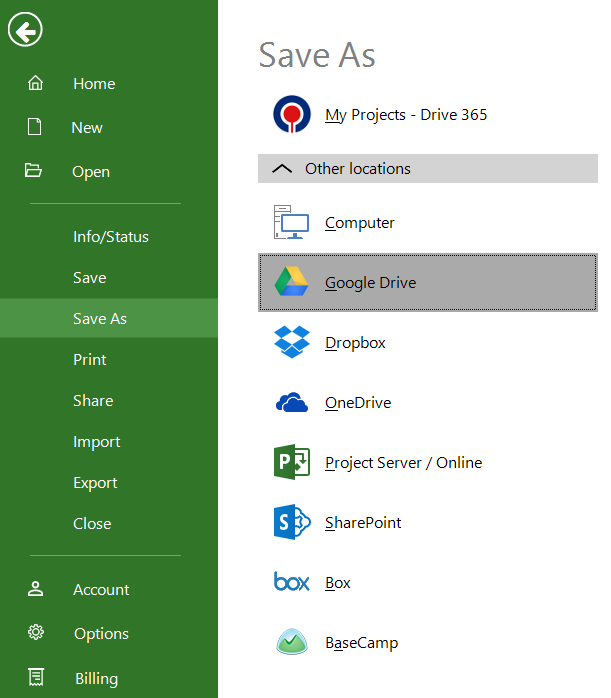This screenshot has height=698, width=611.
Task: Click the SharePoint blue S icon
Action: (291, 522)
